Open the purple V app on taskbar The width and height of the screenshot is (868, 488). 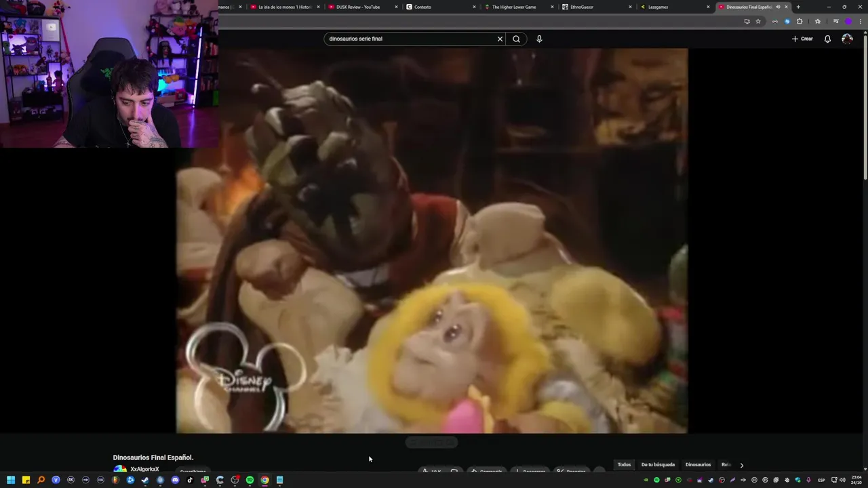pyautogui.click(x=56, y=480)
